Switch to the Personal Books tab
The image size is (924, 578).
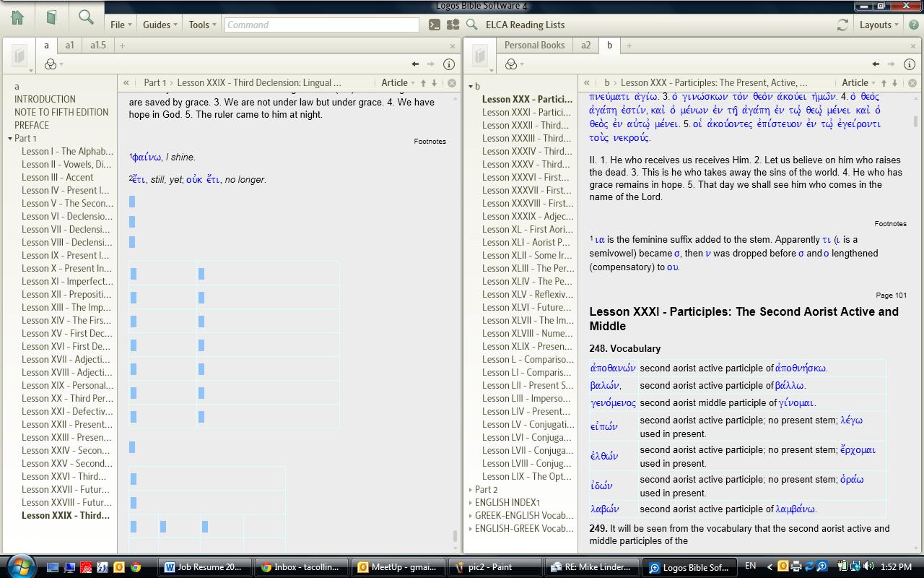534,45
